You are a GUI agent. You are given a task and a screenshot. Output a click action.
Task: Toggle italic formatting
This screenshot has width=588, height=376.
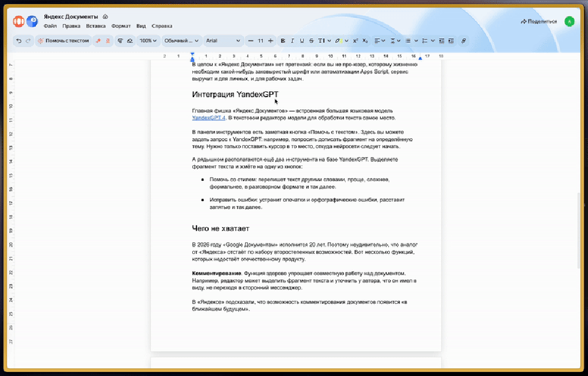tap(292, 41)
